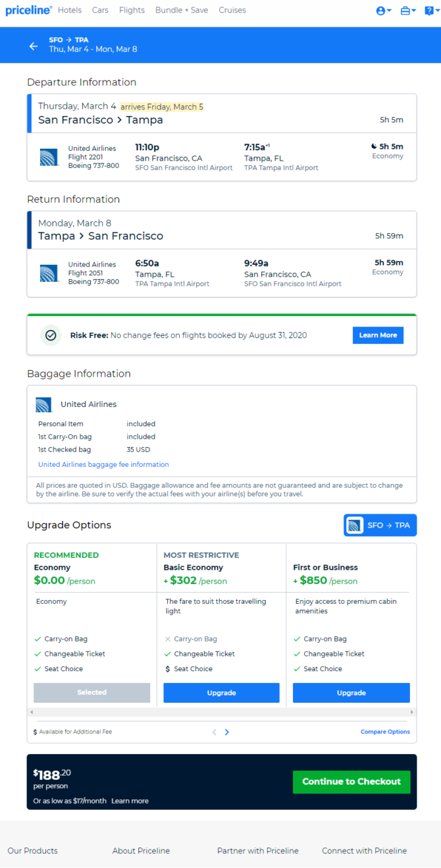The width and height of the screenshot is (441, 868).
Task: Open the Cars tab
Action: pyautogui.click(x=100, y=11)
